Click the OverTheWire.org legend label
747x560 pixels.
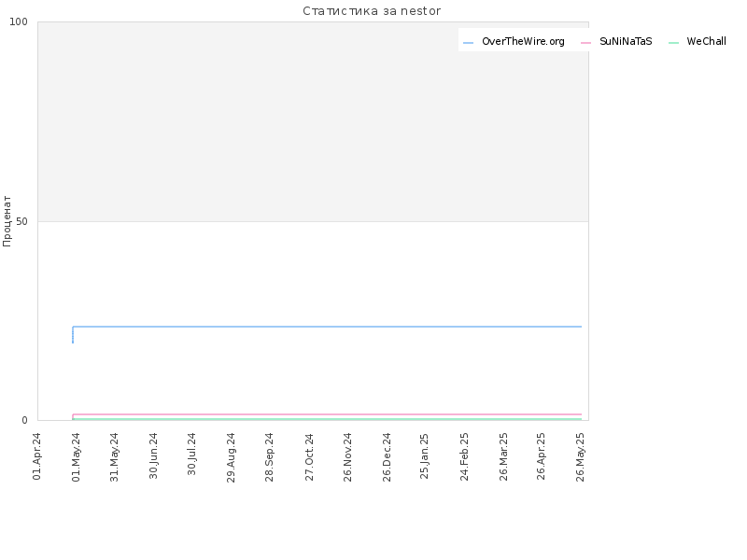coord(523,41)
